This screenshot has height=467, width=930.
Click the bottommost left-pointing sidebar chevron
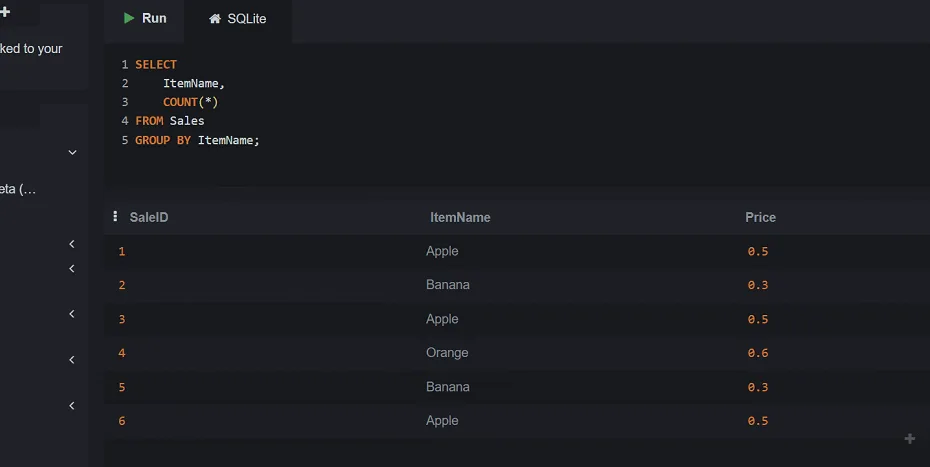pos(72,406)
